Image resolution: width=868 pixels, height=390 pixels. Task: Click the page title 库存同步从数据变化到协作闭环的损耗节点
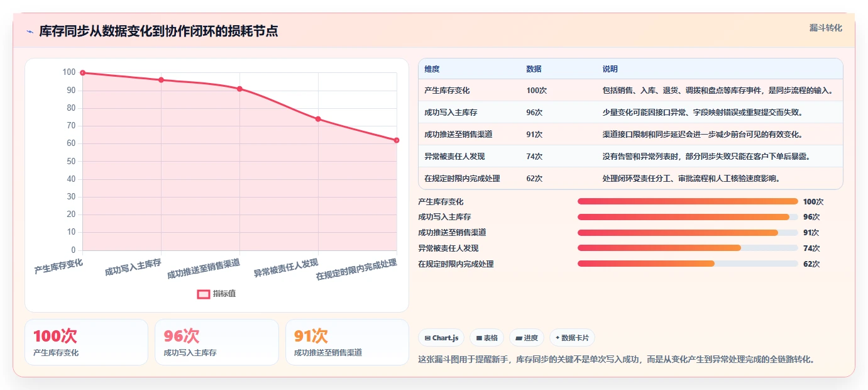158,31
